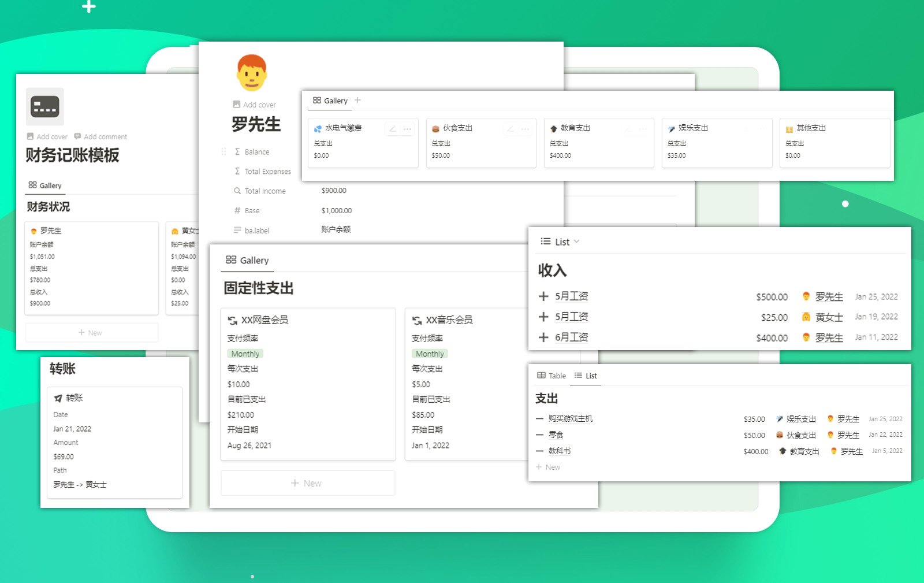This screenshot has width=924, height=583.
Task: Click the 罗先生 page avatar emoji
Action: (x=252, y=73)
